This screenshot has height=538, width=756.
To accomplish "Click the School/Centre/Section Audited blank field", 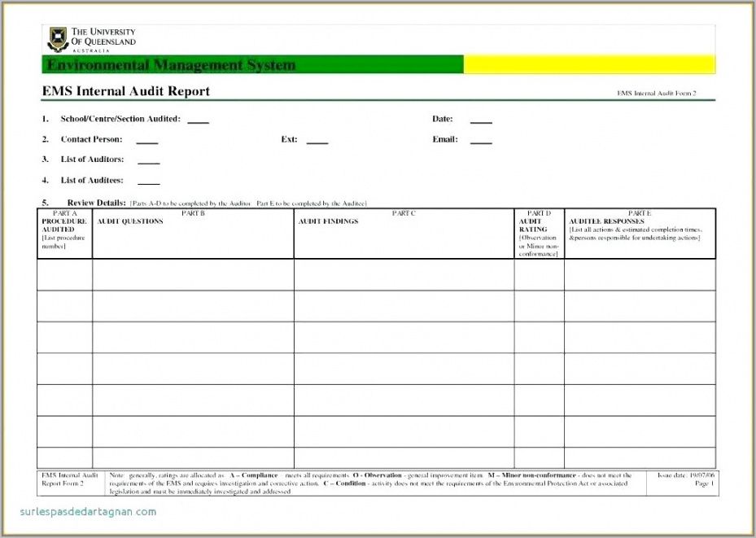I will 198,120.
